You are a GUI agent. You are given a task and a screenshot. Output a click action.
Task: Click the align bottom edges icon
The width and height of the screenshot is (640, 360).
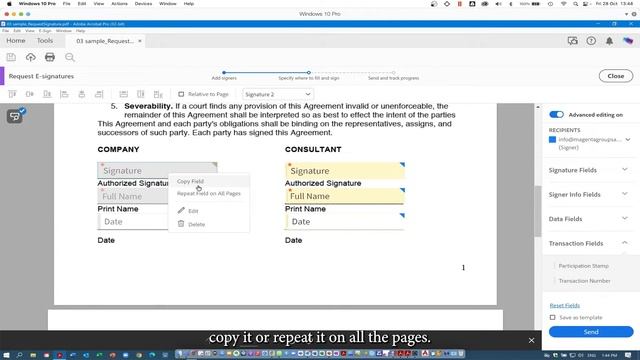[47, 94]
